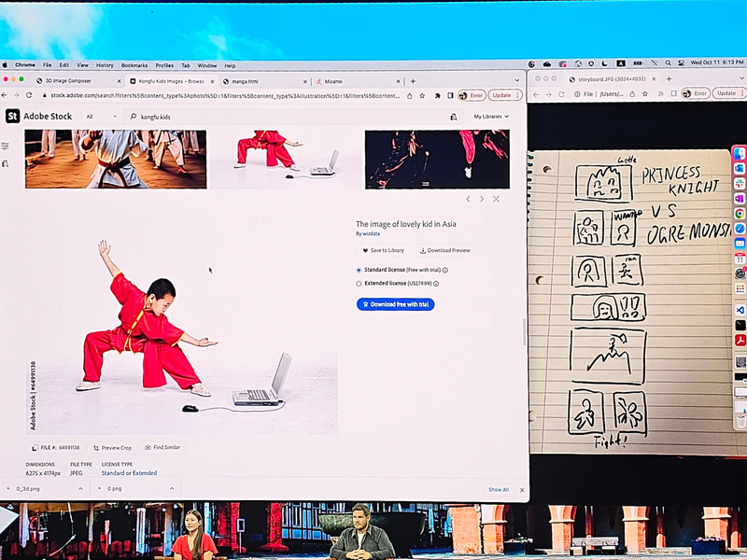The height and width of the screenshot is (560, 747).
Task: Open the Extensions puzzle icon in Adobe Stock window
Action: tap(437, 96)
